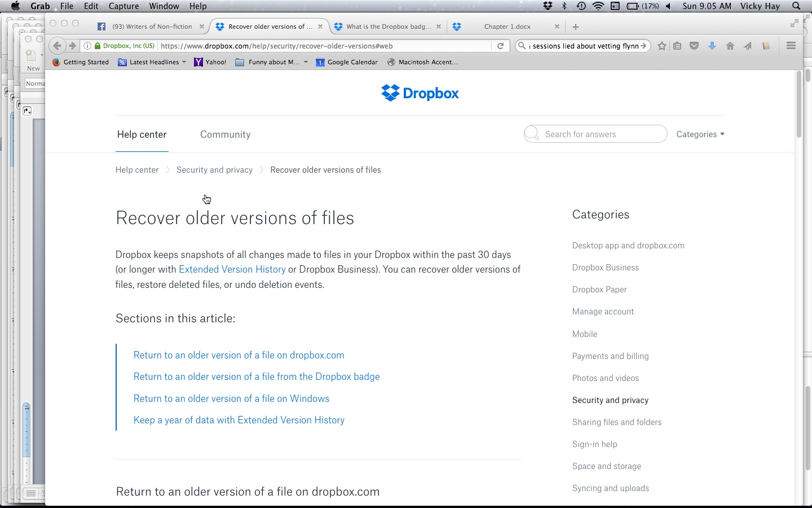Open a new browser tab
This screenshot has width=812, height=508.
coord(576,27)
